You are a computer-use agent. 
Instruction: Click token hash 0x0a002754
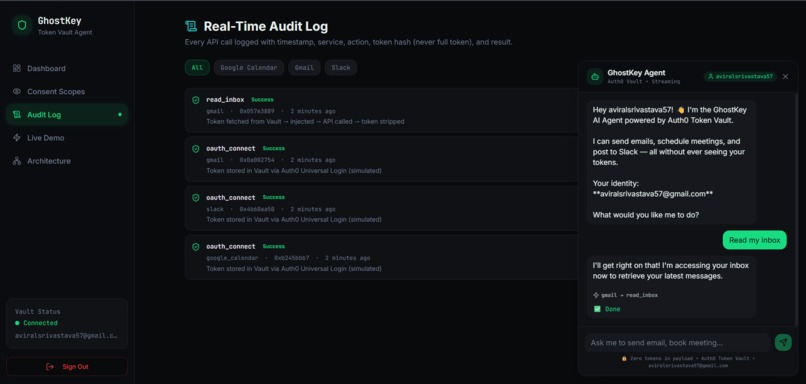point(257,160)
